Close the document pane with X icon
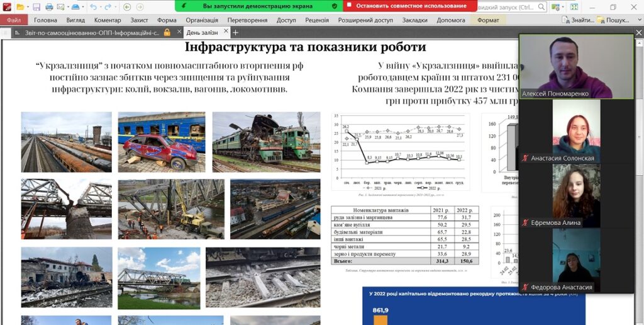The image size is (644, 325). click(639, 33)
